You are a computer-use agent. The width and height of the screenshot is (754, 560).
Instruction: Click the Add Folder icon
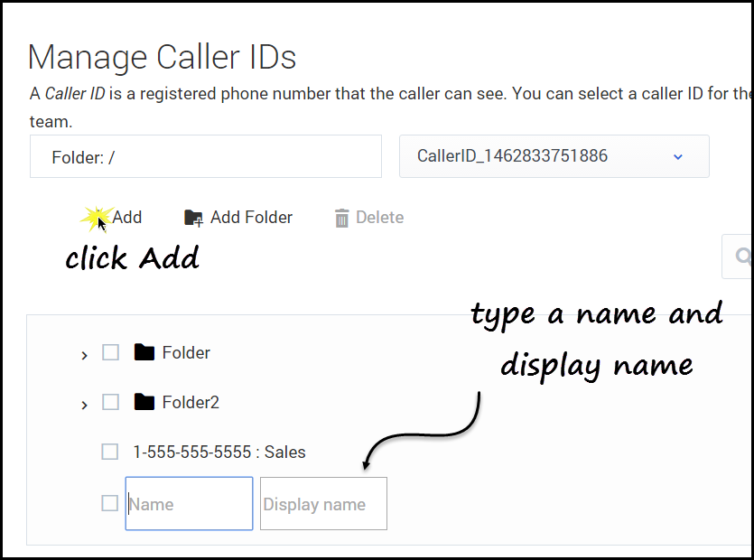[193, 218]
